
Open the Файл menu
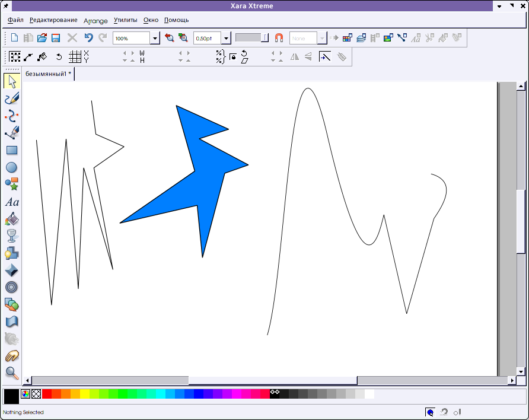(16, 20)
